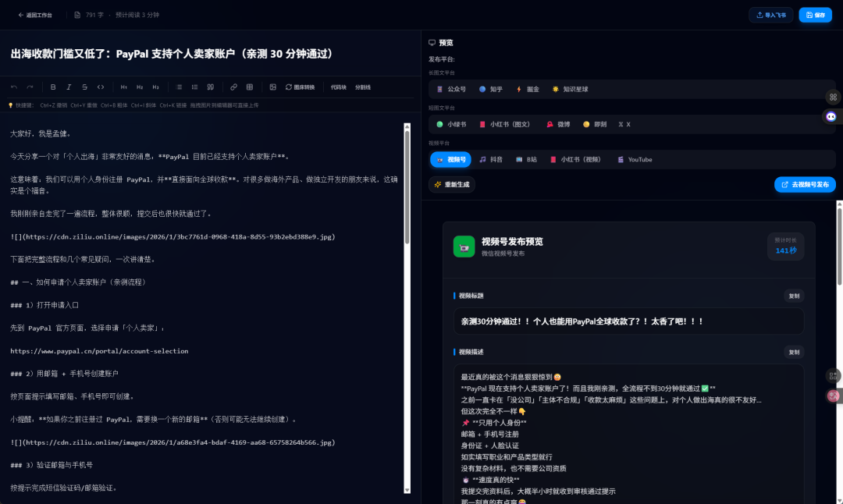The width and height of the screenshot is (843, 504).
Task: Open the floating grid apps icon
Action: (x=833, y=98)
